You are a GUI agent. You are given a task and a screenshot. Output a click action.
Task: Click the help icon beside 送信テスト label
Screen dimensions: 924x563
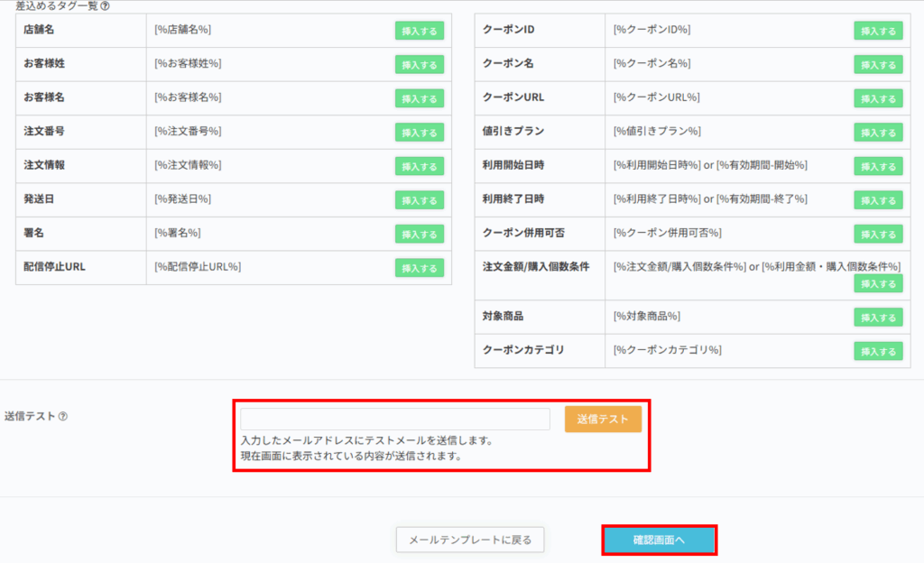(63, 416)
